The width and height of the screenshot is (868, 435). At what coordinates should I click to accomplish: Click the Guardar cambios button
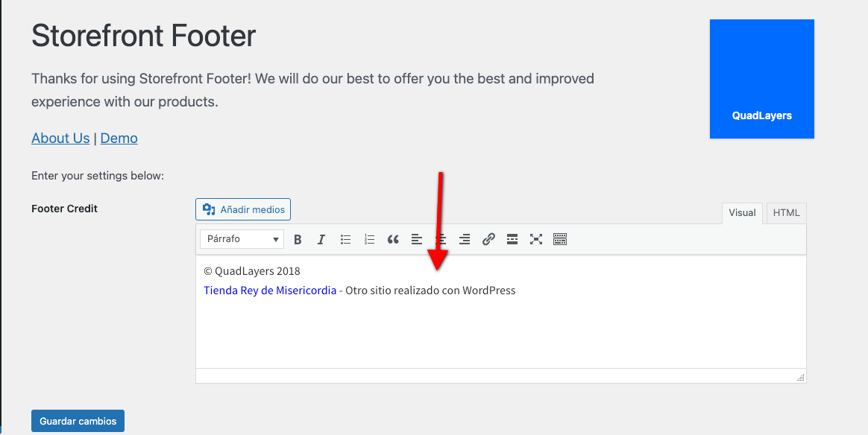tap(78, 421)
